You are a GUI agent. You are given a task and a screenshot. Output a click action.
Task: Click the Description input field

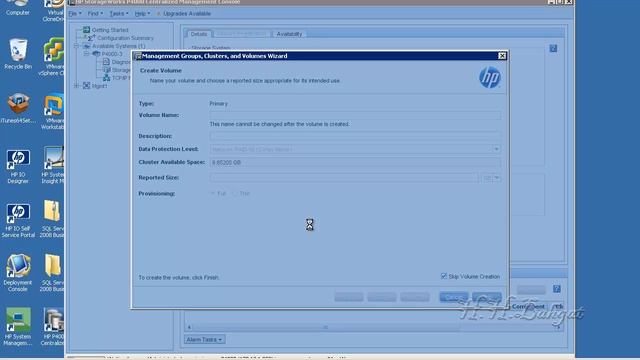tap(355, 136)
